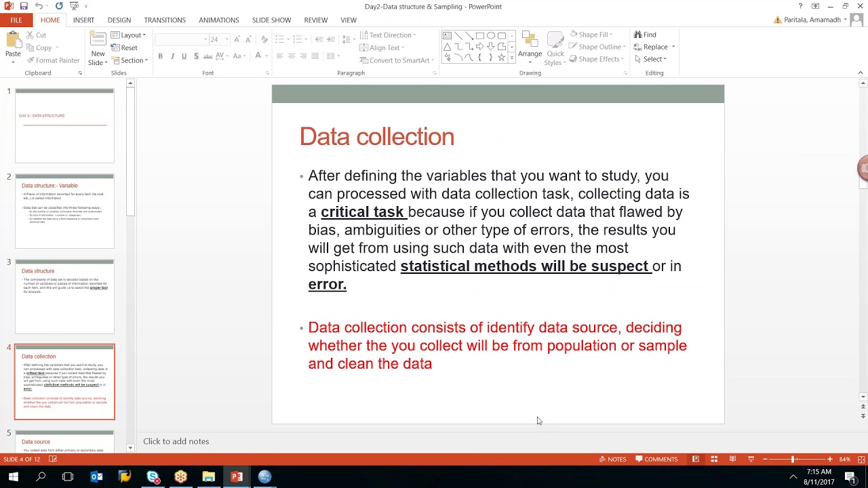Click the Paste clipboard icon
Image resolution: width=868 pixels, height=488 pixels.
[x=13, y=41]
